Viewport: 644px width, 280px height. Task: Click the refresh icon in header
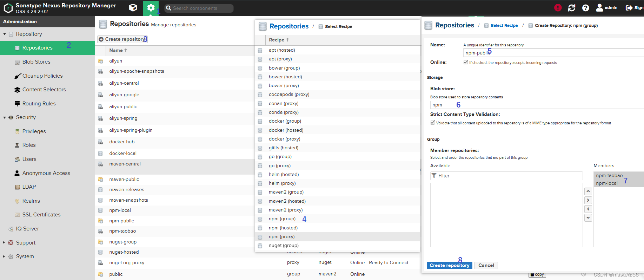tap(572, 8)
